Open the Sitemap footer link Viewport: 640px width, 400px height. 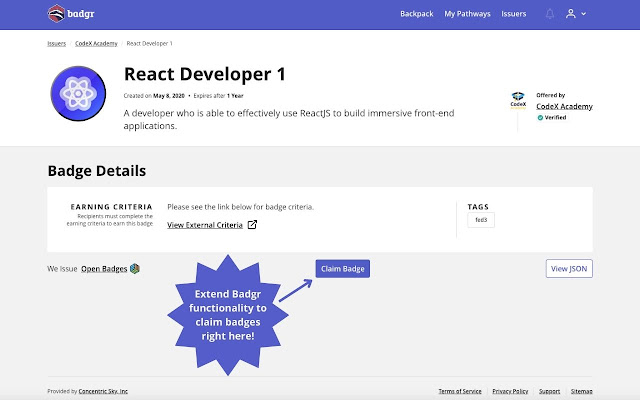[x=581, y=391]
